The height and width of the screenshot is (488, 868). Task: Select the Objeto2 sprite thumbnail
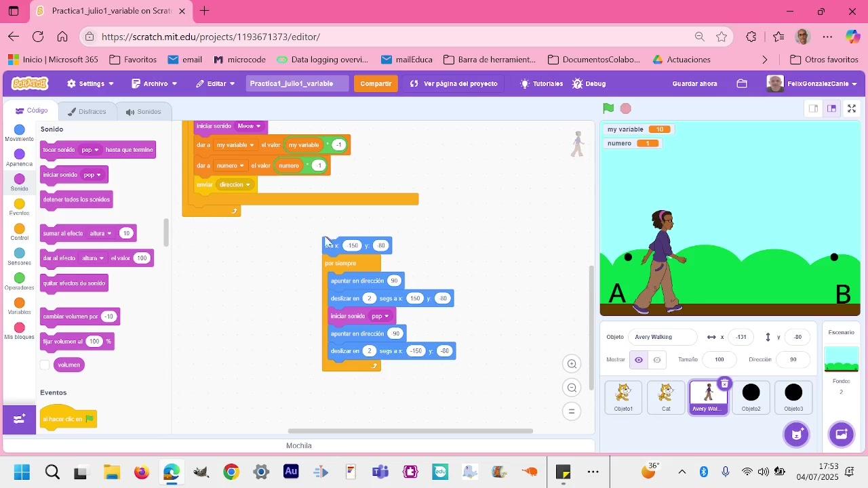[x=751, y=397]
